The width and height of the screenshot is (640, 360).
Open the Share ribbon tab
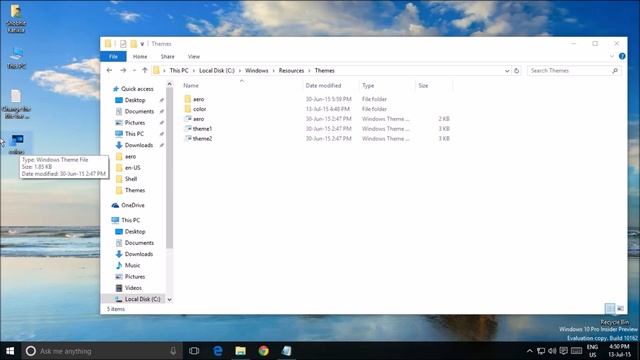click(167, 56)
